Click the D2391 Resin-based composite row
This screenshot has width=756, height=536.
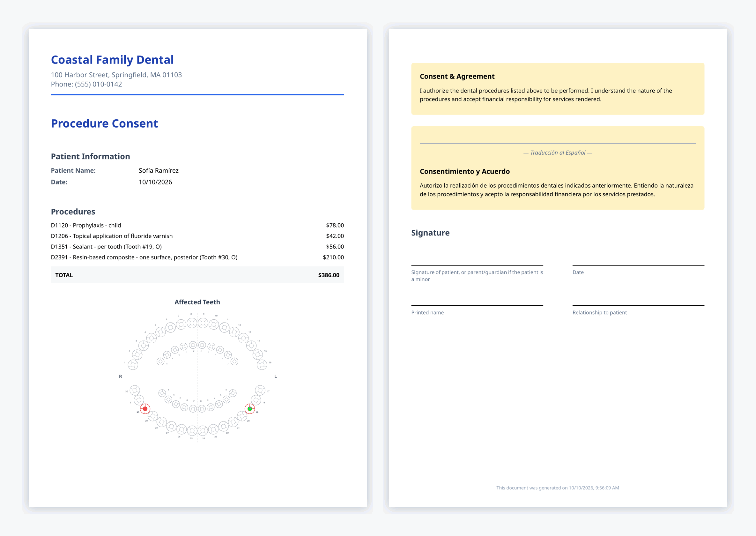click(x=197, y=257)
